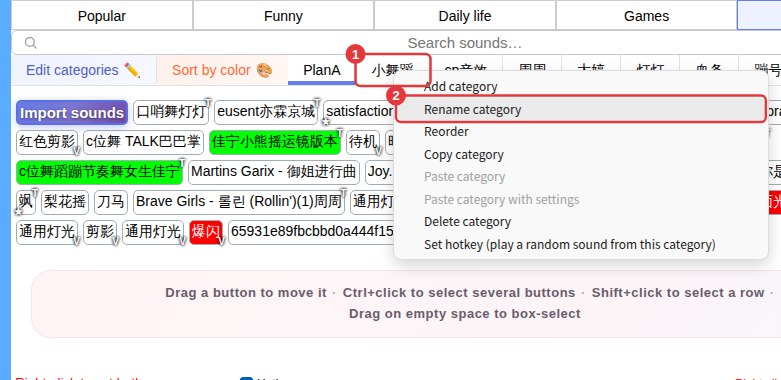This screenshot has height=380, width=781.
Task: Click the Import sounds button
Action: tap(72, 113)
